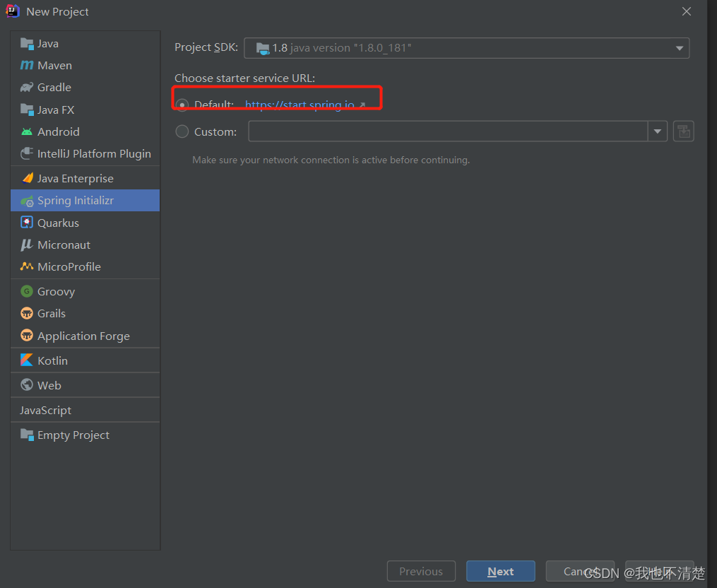Select MicroProfile label in the list
Image resolution: width=717 pixels, height=588 pixels.
click(69, 266)
